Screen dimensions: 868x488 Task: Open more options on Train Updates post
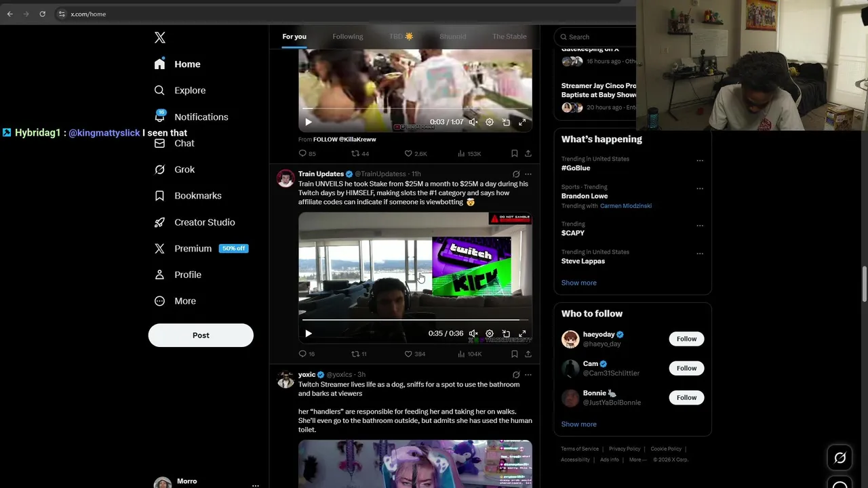(528, 174)
